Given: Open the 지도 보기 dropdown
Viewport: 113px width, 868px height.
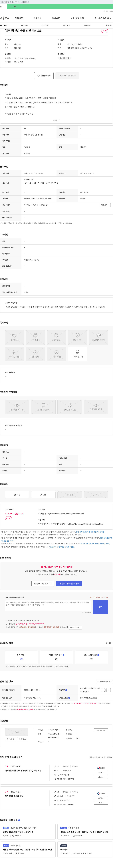Looking at the screenshot, I should (105, 205).
